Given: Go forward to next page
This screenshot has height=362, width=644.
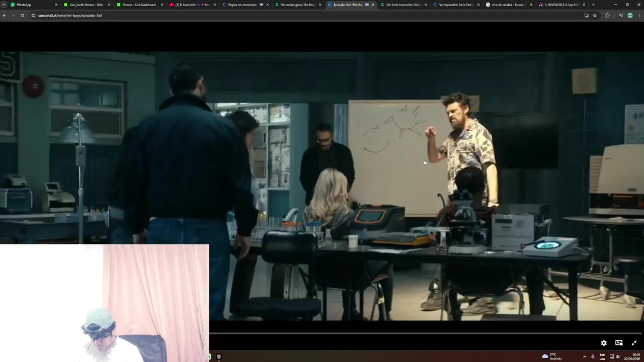Looking at the screenshot, I should (13, 16).
